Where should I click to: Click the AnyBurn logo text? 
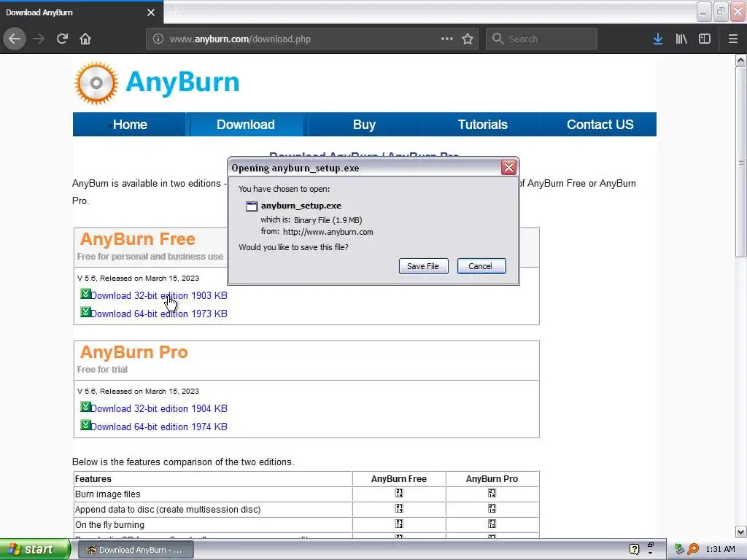(x=182, y=82)
